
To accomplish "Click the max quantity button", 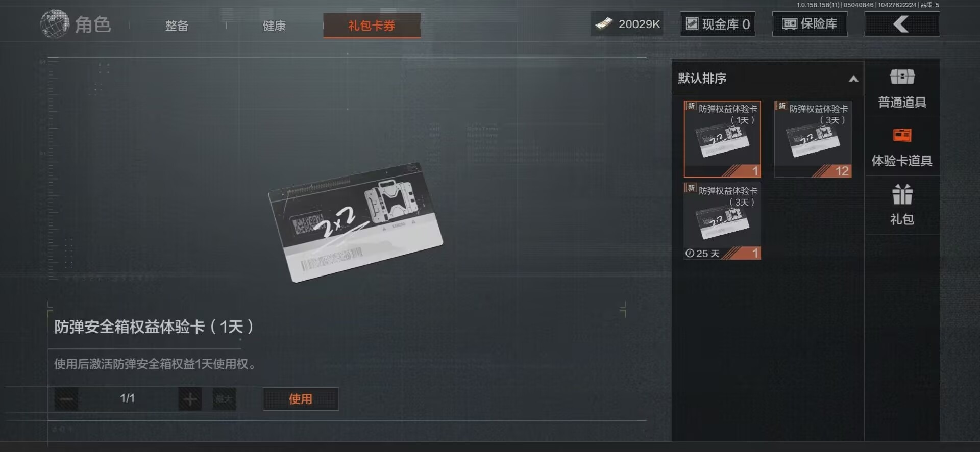I will coord(224,399).
